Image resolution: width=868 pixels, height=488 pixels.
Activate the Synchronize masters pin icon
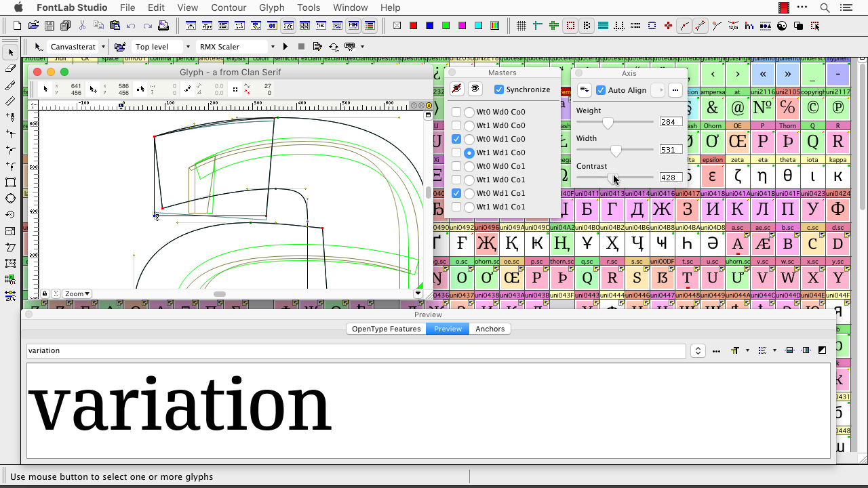click(x=456, y=89)
